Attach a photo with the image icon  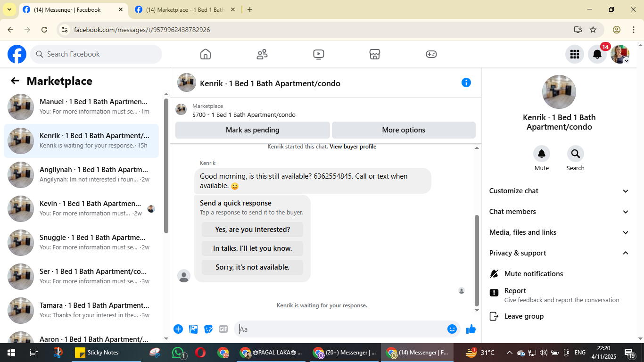[x=193, y=329]
